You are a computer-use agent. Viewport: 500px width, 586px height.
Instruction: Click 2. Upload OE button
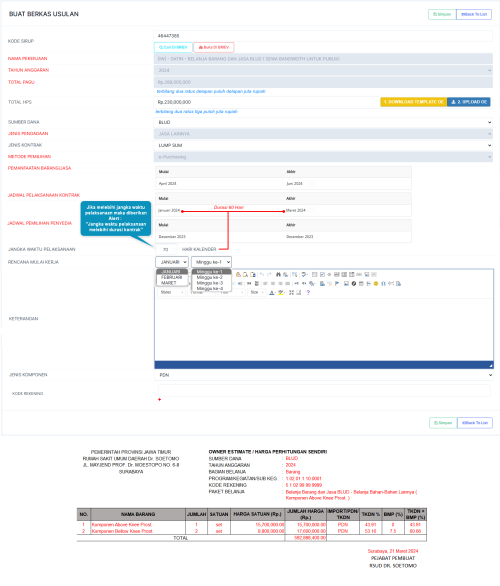tap(469, 102)
